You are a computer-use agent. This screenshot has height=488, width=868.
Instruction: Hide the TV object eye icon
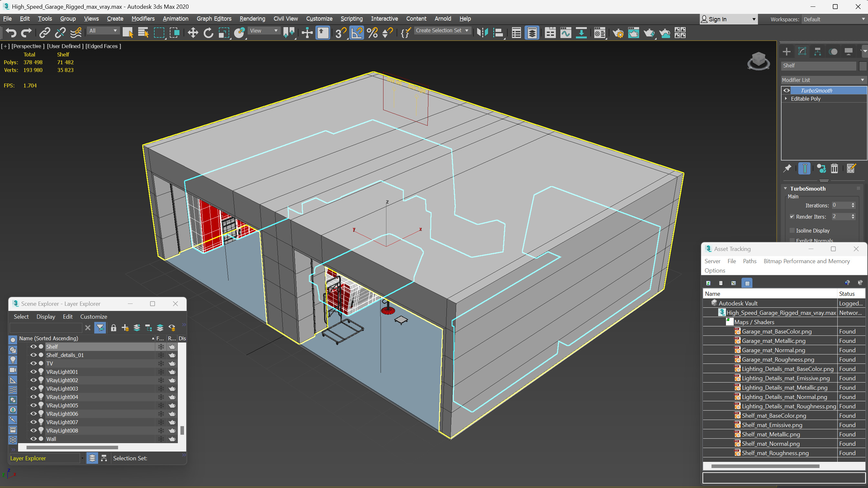pyautogui.click(x=33, y=364)
